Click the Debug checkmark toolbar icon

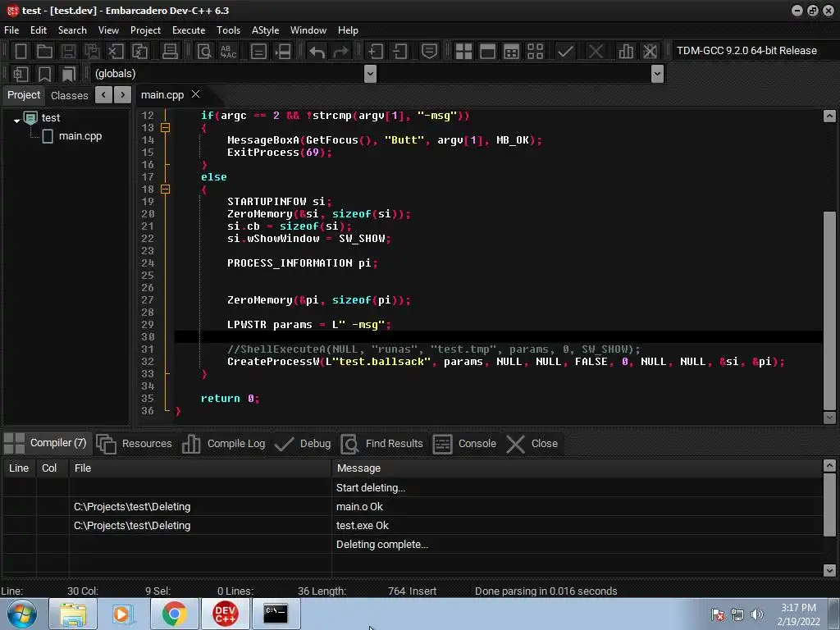[x=565, y=52]
